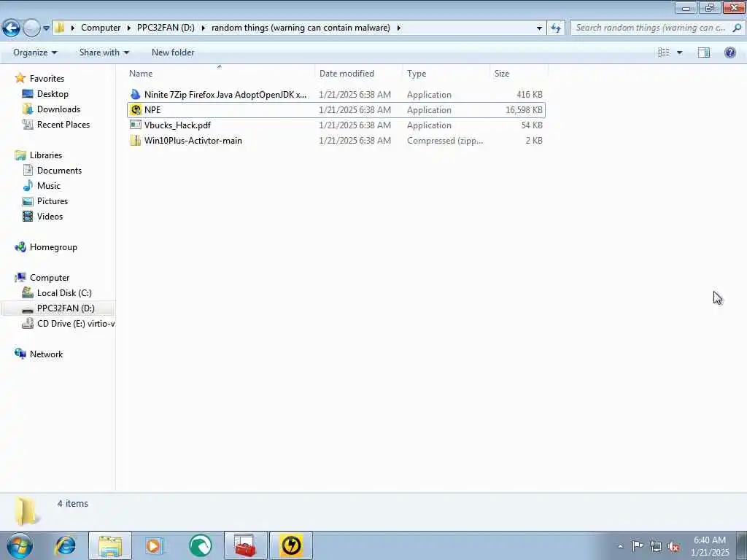This screenshot has width=747, height=560.
Task: Open the Share with menu
Action: pyautogui.click(x=104, y=52)
